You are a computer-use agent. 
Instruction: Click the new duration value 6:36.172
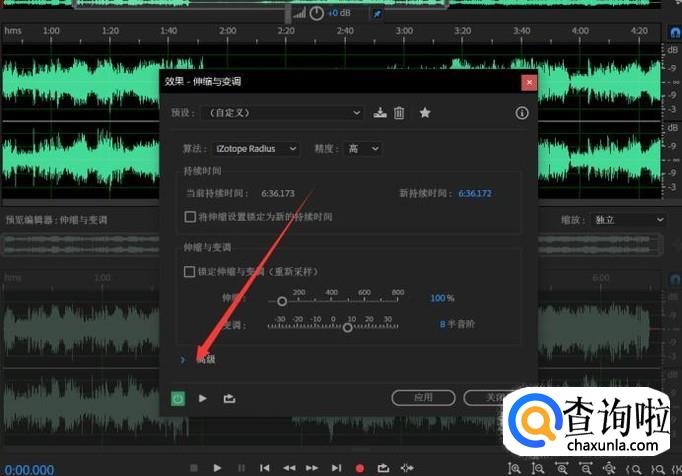[475, 193]
